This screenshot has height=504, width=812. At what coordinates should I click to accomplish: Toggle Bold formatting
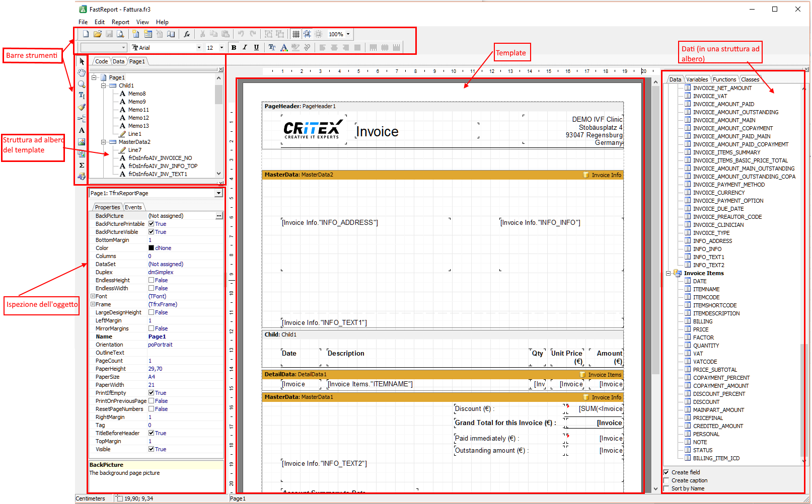[x=234, y=48]
